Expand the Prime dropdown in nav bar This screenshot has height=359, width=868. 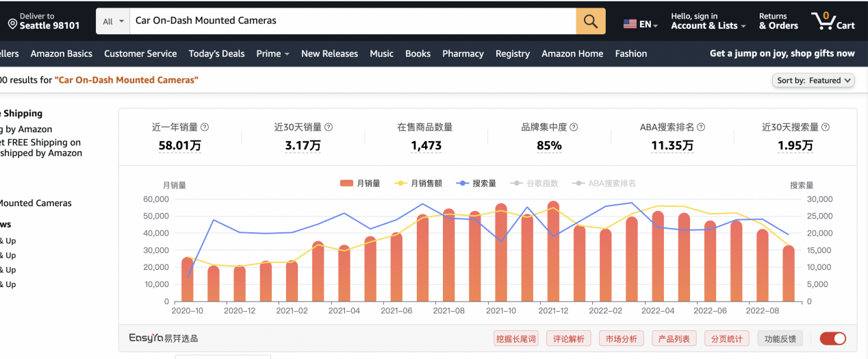pyautogui.click(x=272, y=53)
